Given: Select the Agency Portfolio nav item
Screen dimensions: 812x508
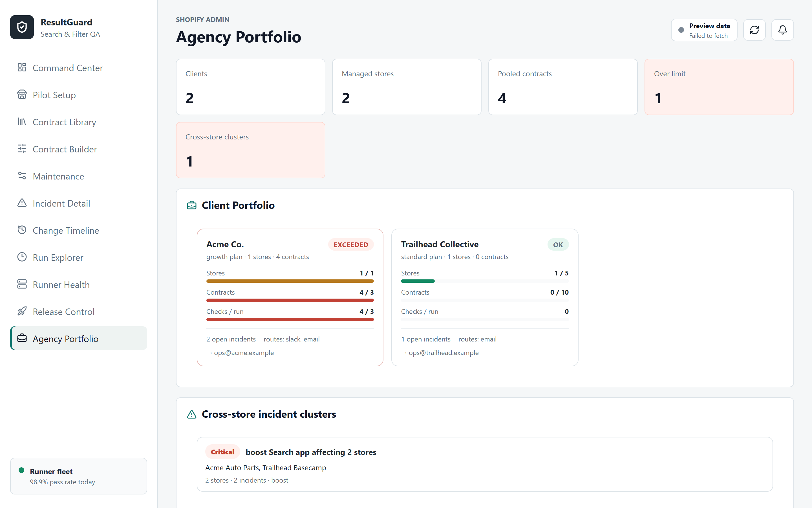Looking at the screenshot, I should (x=78, y=339).
